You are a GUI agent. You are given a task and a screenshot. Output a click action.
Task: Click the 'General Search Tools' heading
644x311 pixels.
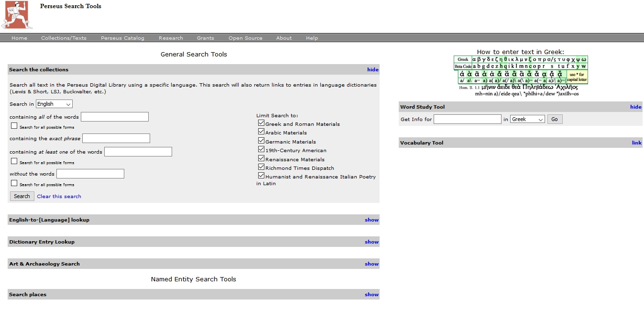click(194, 55)
